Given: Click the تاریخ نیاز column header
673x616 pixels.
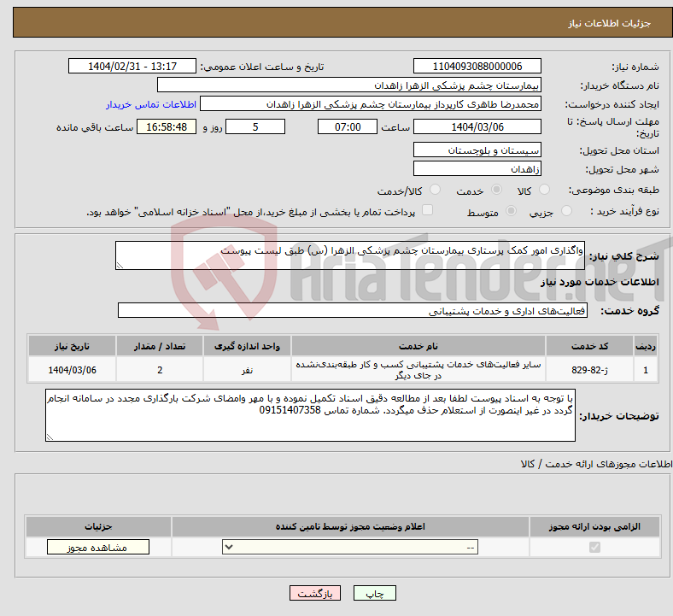Looking at the screenshot, I should (x=72, y=346).
